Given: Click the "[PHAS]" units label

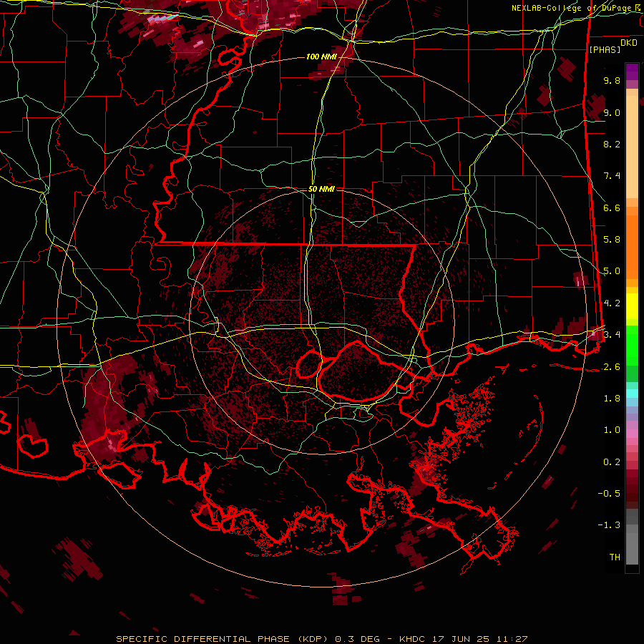Looking at the screenshot, I should 605,49.
